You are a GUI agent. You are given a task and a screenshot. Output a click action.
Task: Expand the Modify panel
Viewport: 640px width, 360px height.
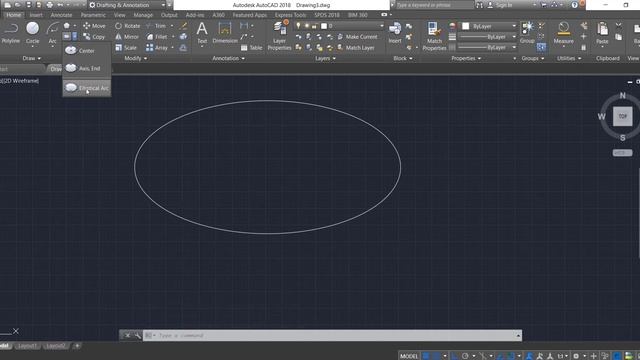tap(136, 58)
